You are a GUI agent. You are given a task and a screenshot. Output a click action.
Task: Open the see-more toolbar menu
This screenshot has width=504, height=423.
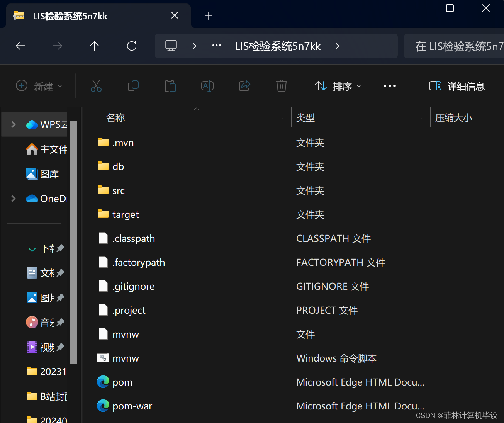pos(389,86)
